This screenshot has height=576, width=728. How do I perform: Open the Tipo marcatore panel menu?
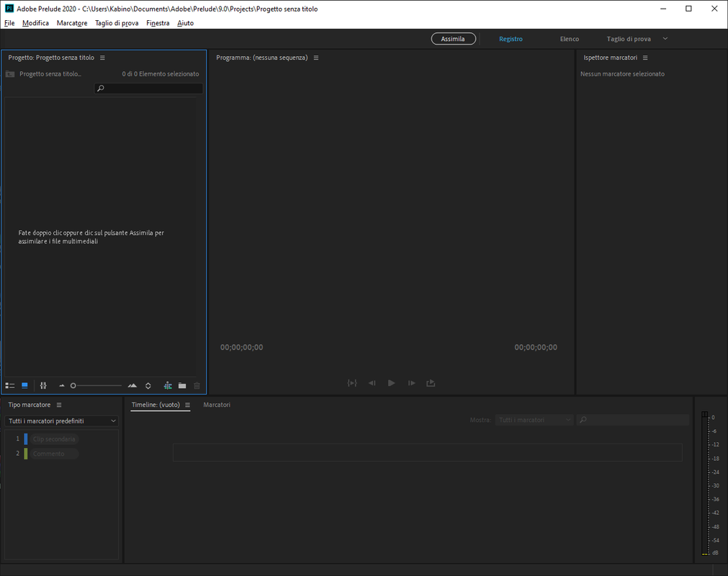[x=59, y=405]
